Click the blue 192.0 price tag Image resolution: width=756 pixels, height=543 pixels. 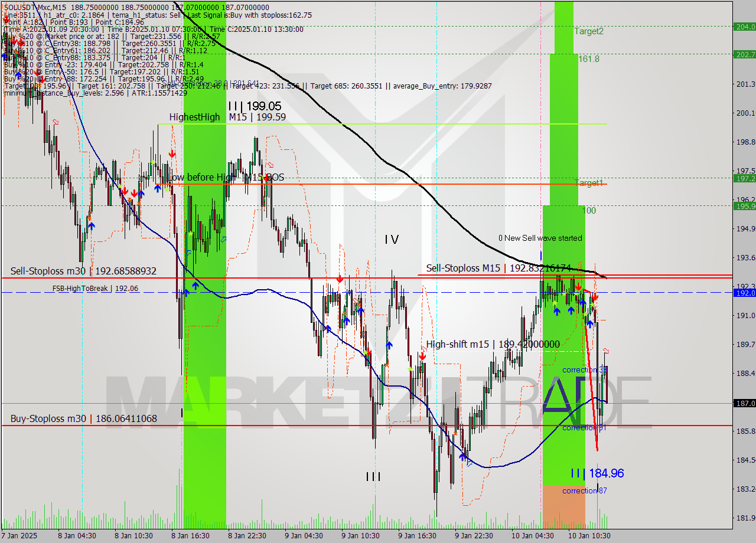pos(744,293)
